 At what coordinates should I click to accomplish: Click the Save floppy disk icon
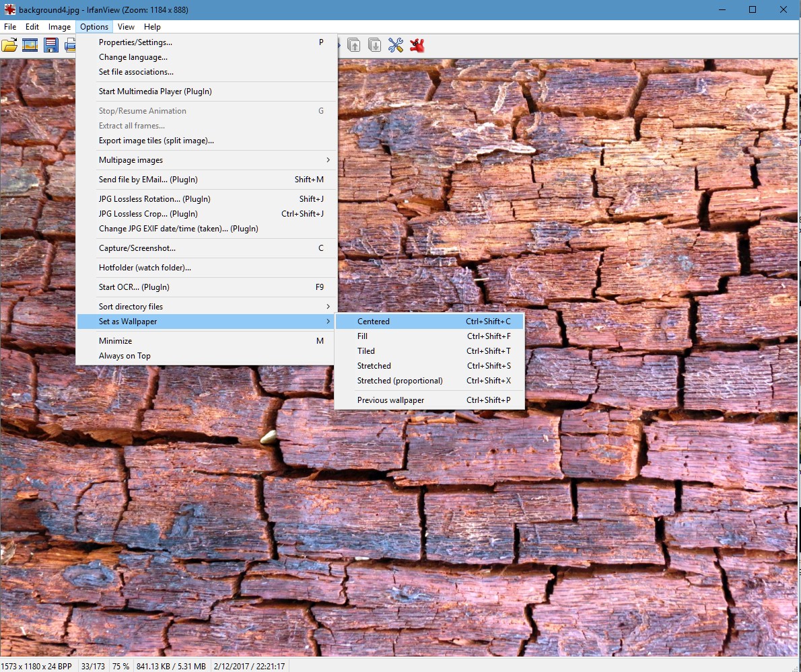[x=50, y=46]
